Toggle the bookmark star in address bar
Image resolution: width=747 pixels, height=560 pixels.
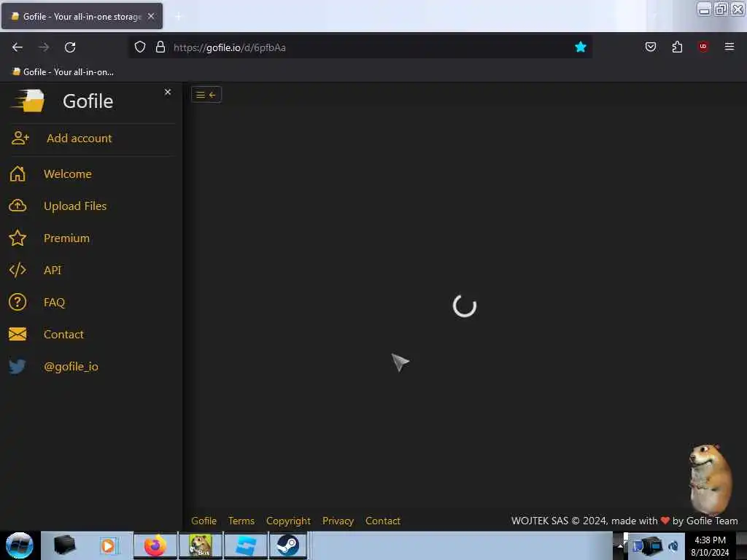[580, 47]
